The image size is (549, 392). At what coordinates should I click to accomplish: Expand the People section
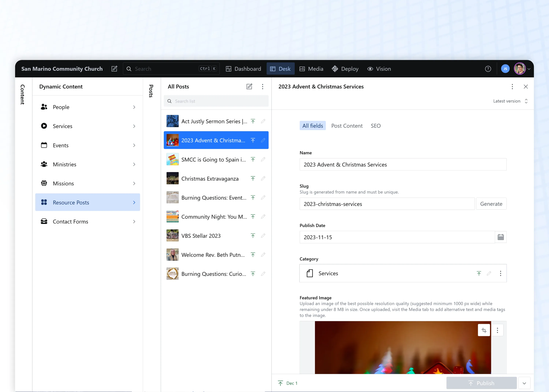87,107
